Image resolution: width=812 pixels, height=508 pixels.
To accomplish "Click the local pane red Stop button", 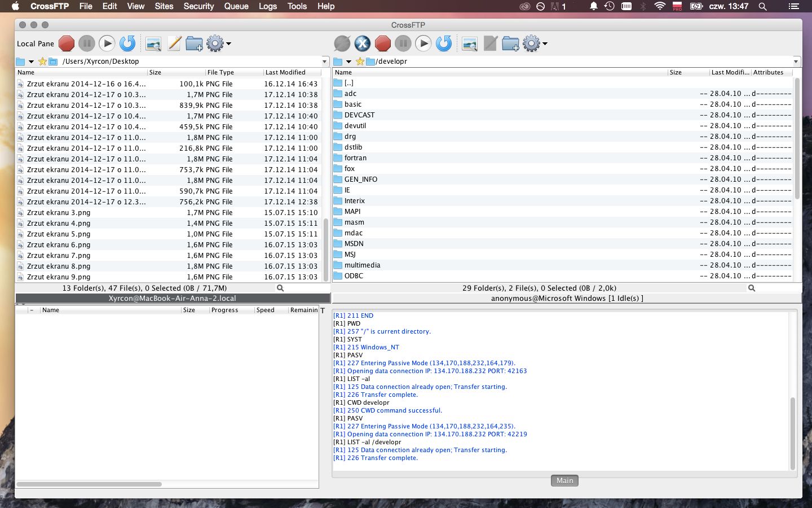I will tap(67, 43).
